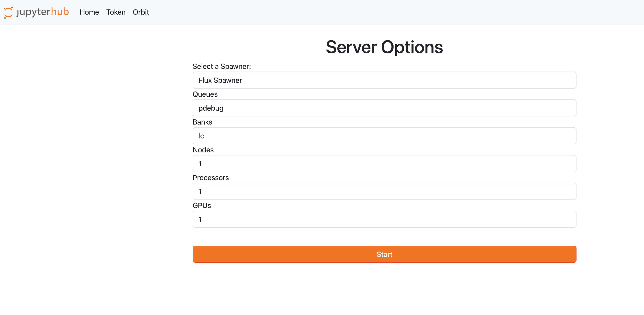Click the hub portion of logo

(x=60, y=12)
